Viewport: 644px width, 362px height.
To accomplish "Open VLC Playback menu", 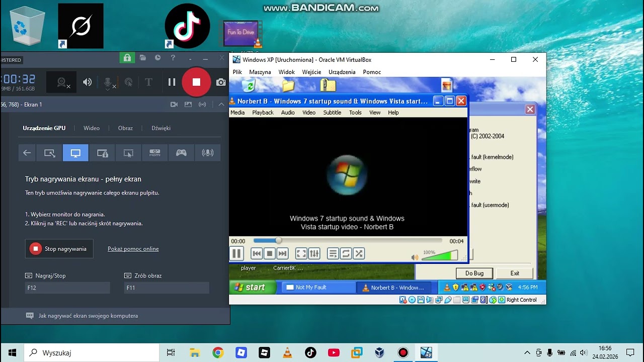I will [x=263, y=113].
